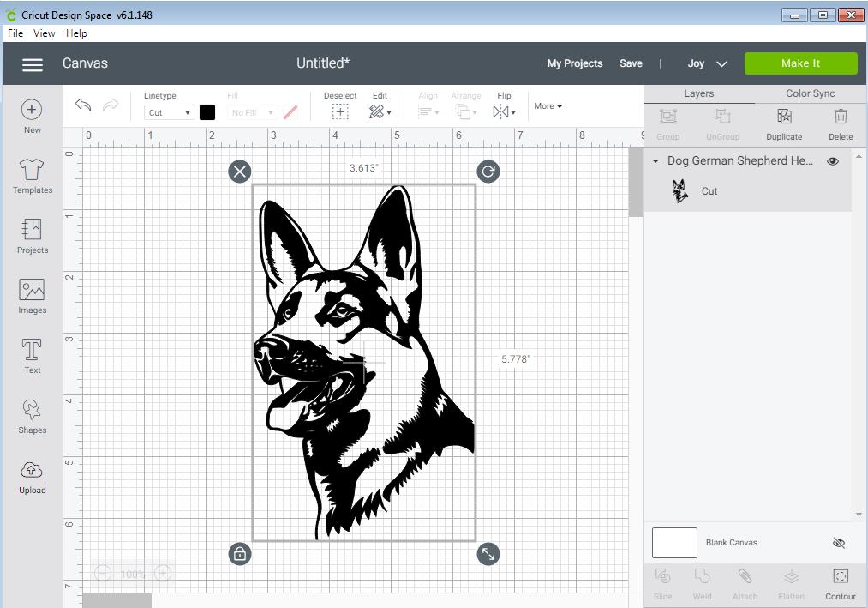The image size is (868, 608).
Task: Open the Linetype dropdown
Action: [168, 111]
